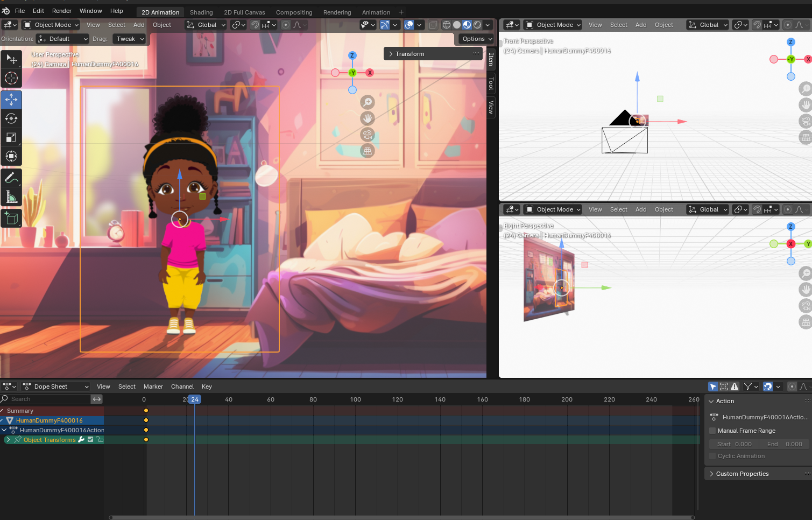The width and height of the screenshot is (812, 520).
Task: Enable Manual Frame Range checkbox
Action: tap(712, 431)
